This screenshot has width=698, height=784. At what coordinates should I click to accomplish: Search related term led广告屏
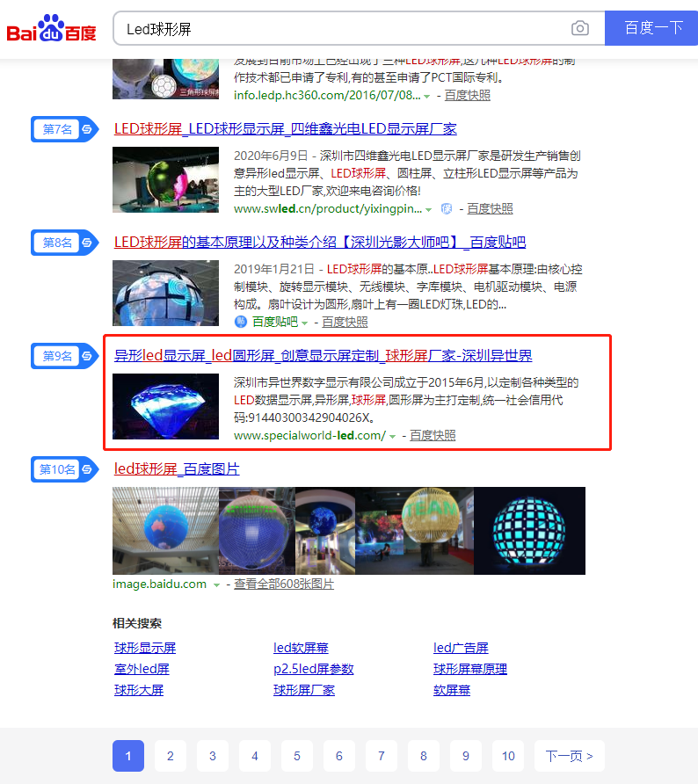point(461,648)
